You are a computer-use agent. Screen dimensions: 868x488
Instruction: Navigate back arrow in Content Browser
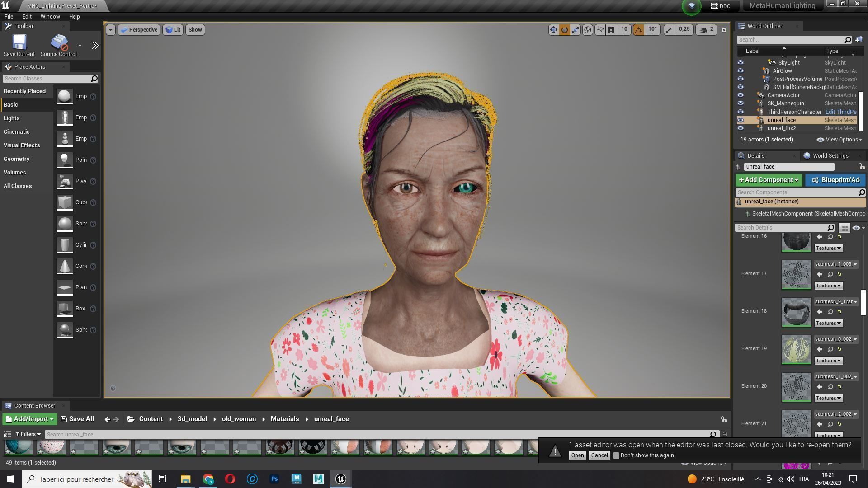coord(107,419)
